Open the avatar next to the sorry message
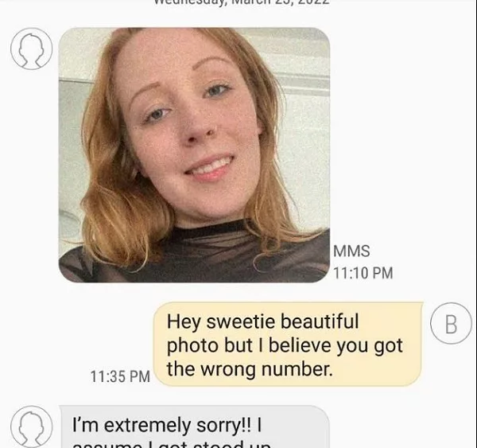477x448 pixels. (x=32, y=427)
